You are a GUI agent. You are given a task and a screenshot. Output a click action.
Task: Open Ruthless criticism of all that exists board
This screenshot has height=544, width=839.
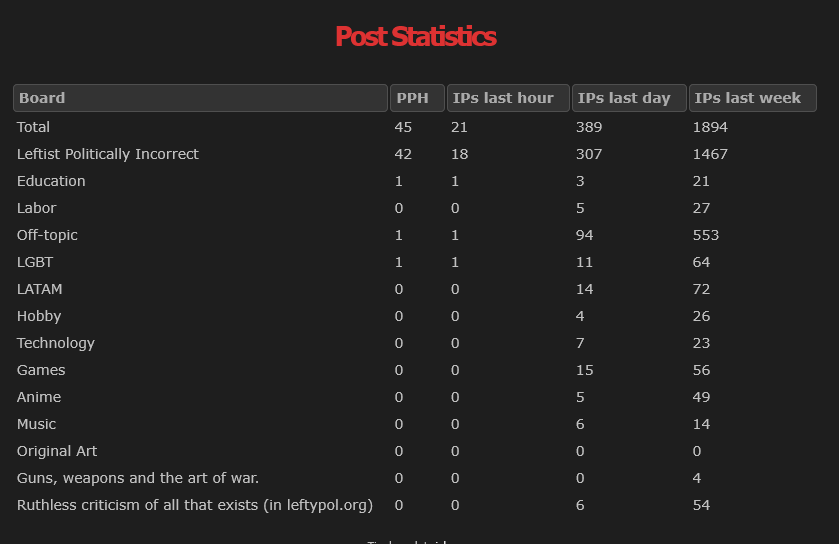point(195,505)
